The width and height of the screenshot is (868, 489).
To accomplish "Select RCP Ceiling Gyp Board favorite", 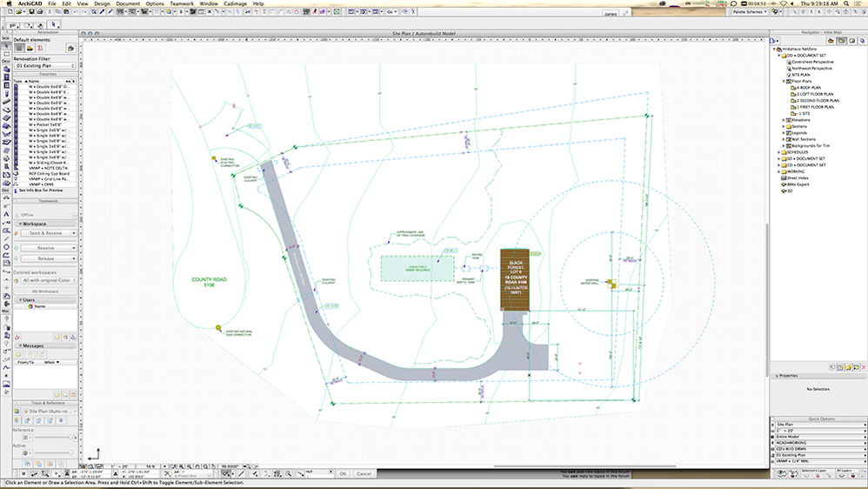I will [x=49, y=173].
